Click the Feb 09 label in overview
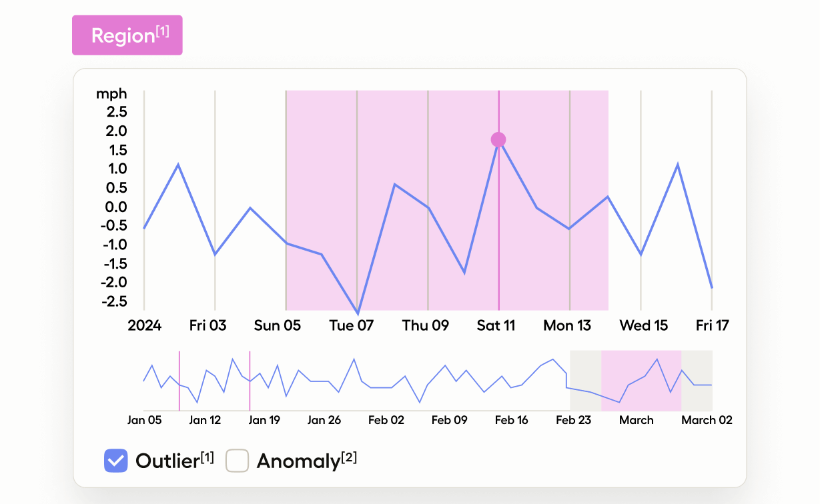This screenshot has height=504, width=820. pyautogui.click(x=449, y=420)
